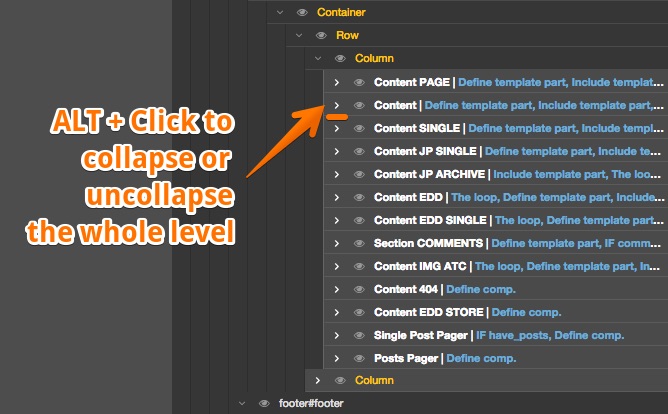668x414 pixels.
Task: Collapse the Container node
Action: (280, 12)
